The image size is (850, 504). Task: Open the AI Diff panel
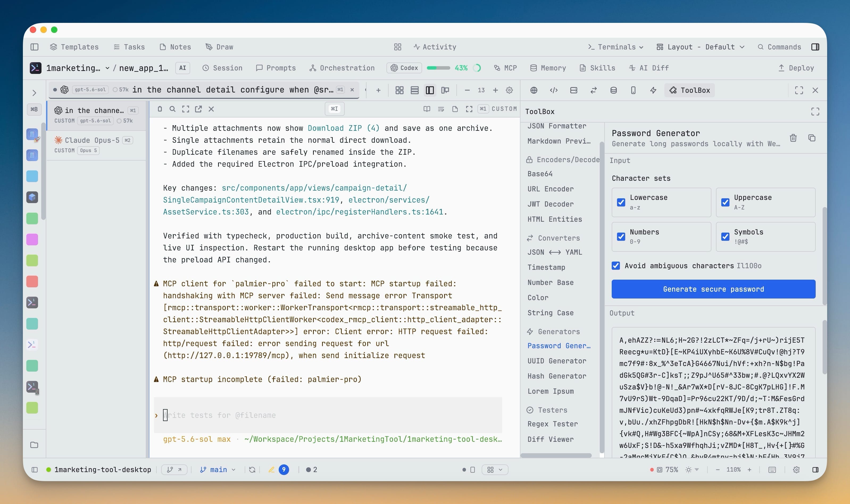649,68
